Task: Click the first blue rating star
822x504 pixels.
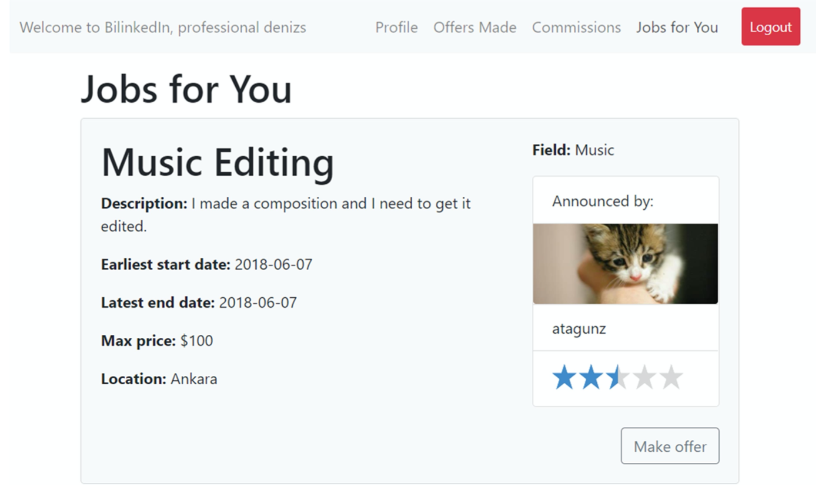Action: 564,377
